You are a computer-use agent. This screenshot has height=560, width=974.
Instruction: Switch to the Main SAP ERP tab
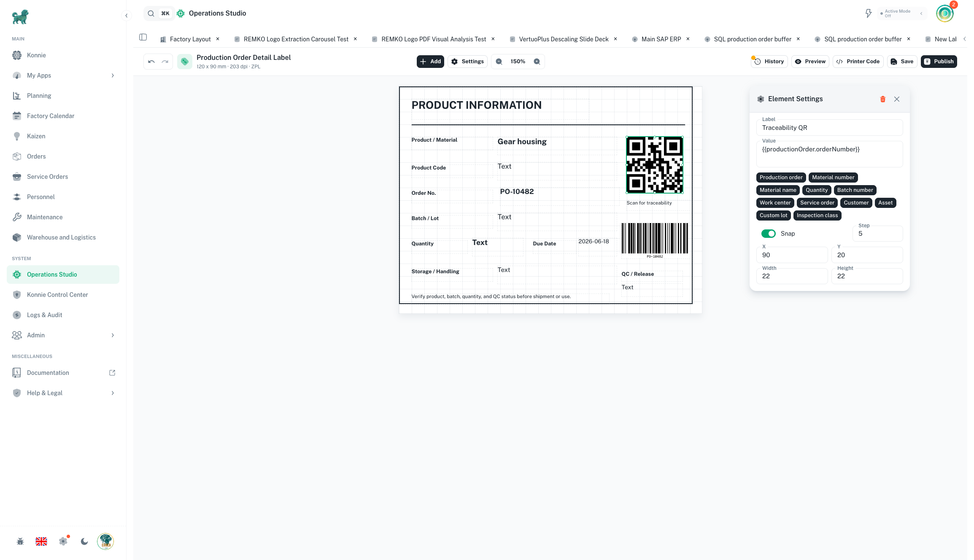click(661, 39)
